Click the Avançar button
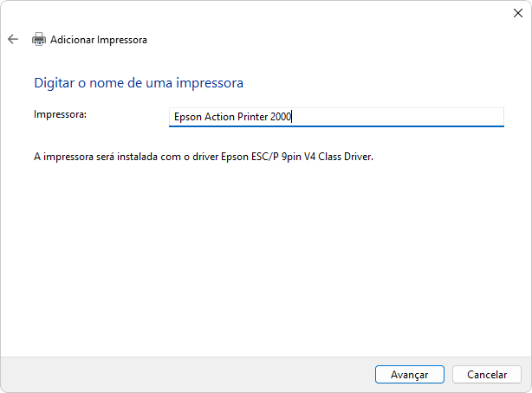Viewport: 532px width, 393px height. pyautogui.click(x=410, y=374)
